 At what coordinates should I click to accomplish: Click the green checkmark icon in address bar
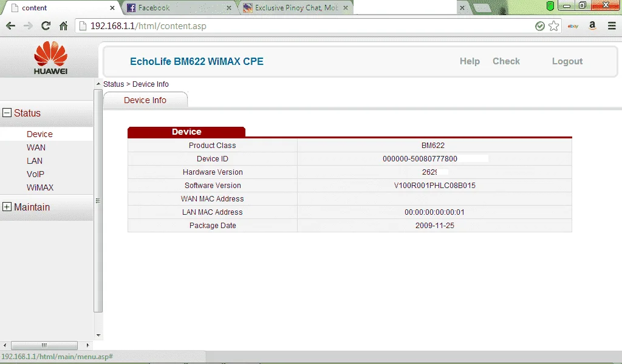(x=540, y=26)
